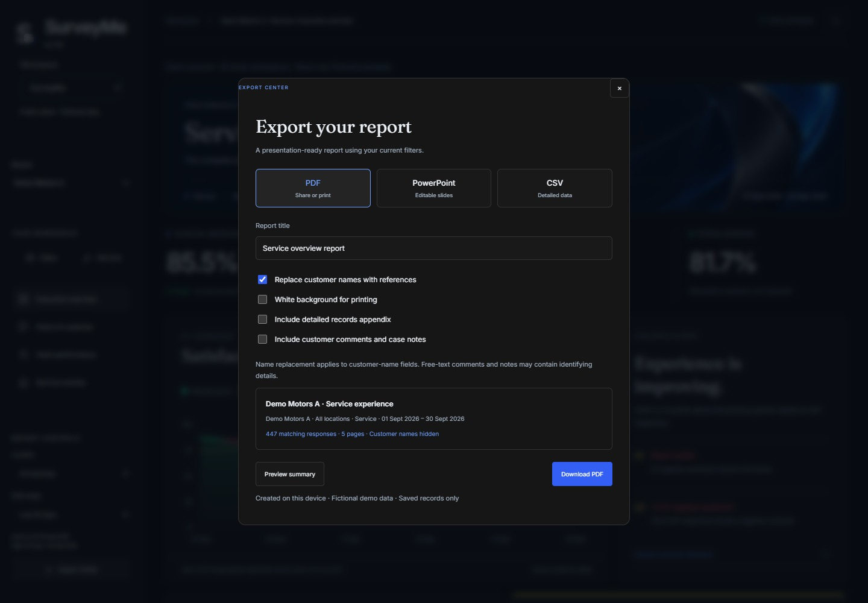Select "Demo Motors A · Service experience" title
868x603 pixels.
pos(330,404)
